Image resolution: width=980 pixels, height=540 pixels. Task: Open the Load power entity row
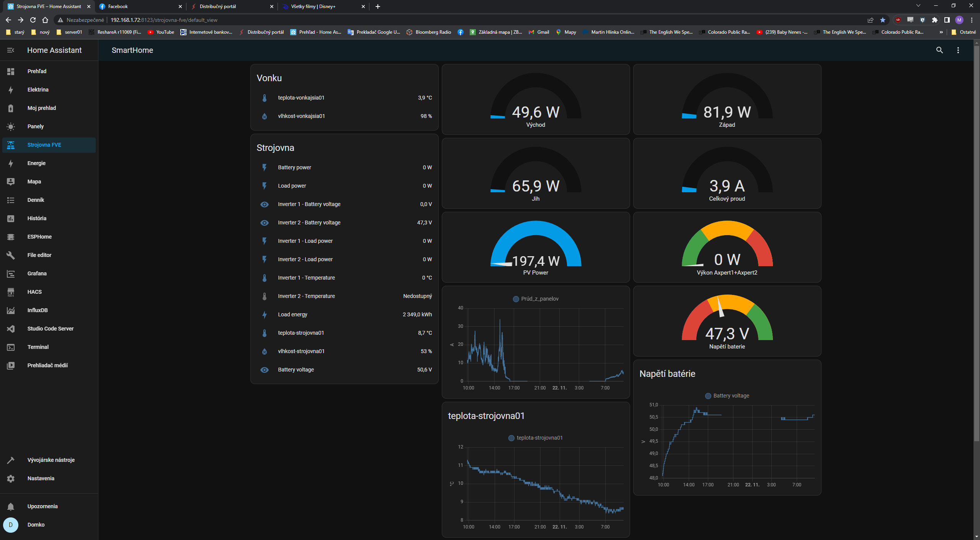pyautogui.click(x=344, y=186)
